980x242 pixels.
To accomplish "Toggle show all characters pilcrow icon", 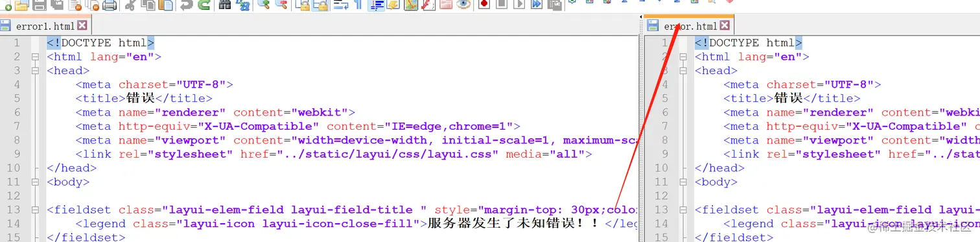I will tap(358, 5).
